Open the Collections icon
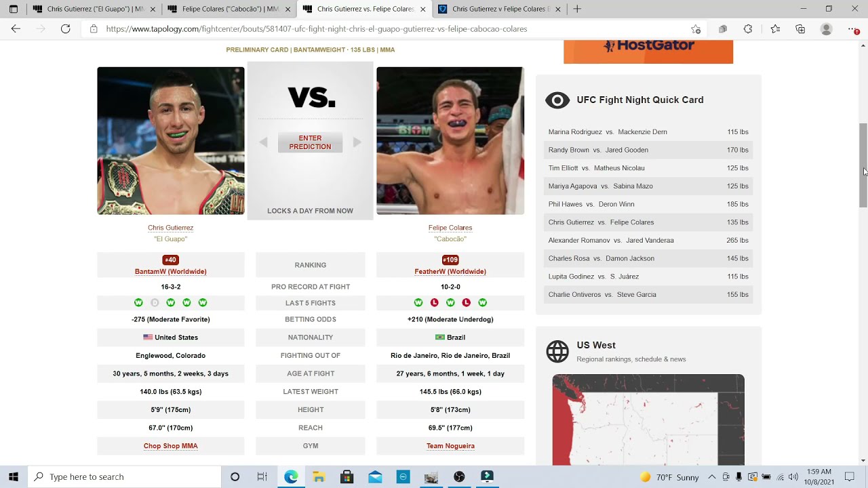 tap(800, 29)
